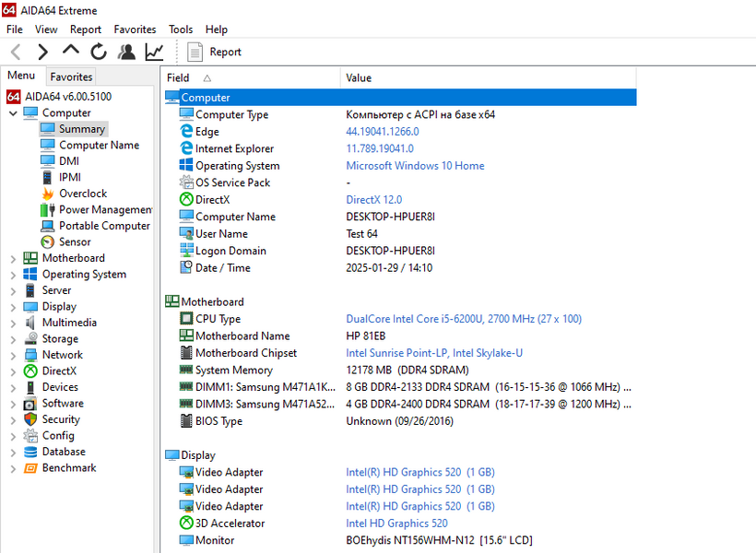Click the DirectX Xbox icon in tree

[30, 371]
